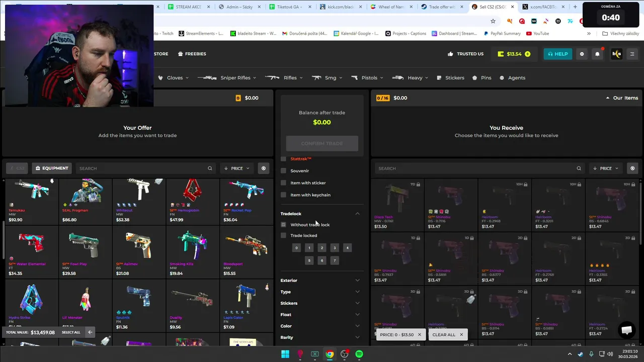Show more bookmarks with the chevrons
This screenshot has width=644, height=362.
click(589, 34)
